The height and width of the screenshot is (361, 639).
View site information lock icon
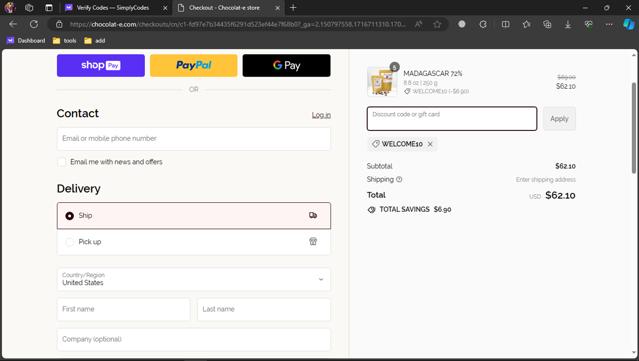pos(59,24)
